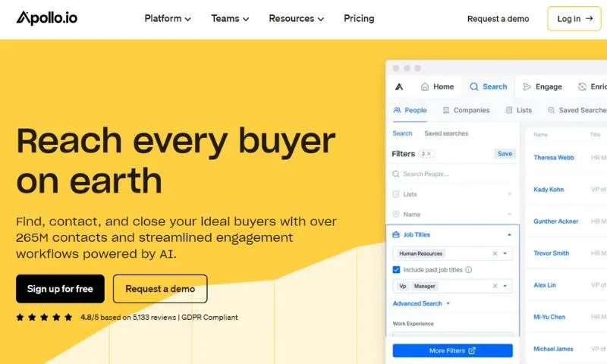Switch to the Companies tab
Viewport: 607px width, 364px height.
(466, 110)
